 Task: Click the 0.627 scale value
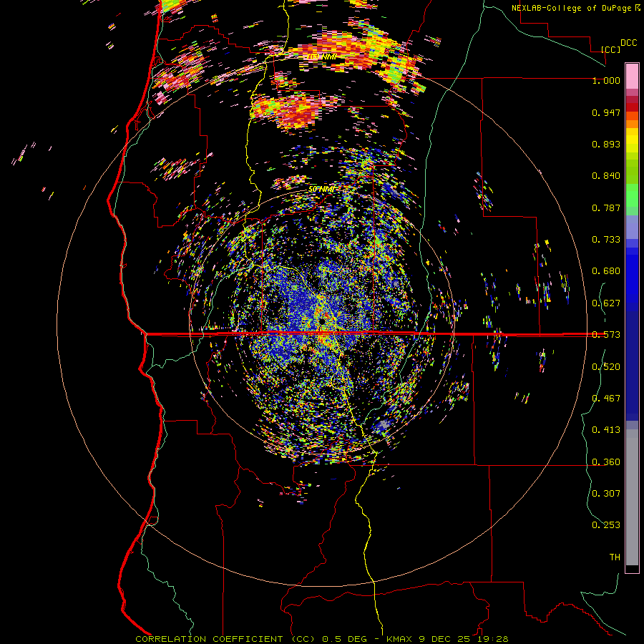point(606,303)
